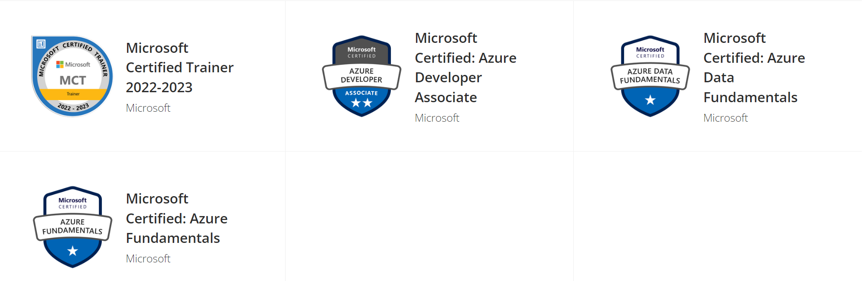This screenshot has width=868, height=281.
Task: Click the Azure Fundamentals shield badge
Action: (x=72, y=227)
